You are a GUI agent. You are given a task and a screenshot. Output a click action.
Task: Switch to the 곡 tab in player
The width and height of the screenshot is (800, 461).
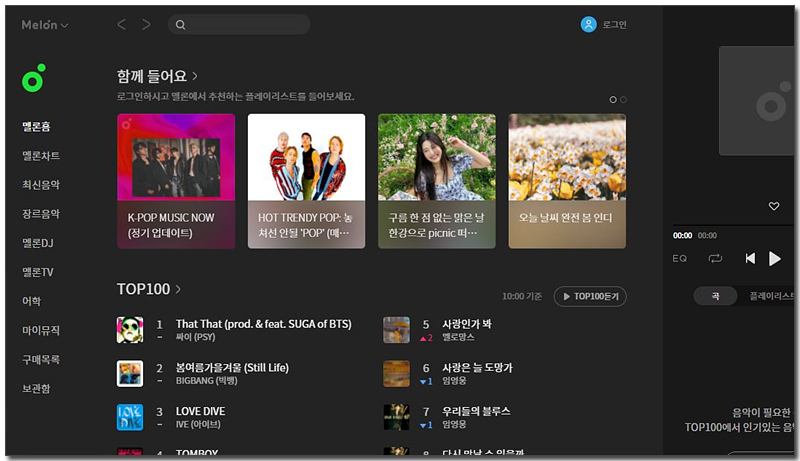(715, 296)
